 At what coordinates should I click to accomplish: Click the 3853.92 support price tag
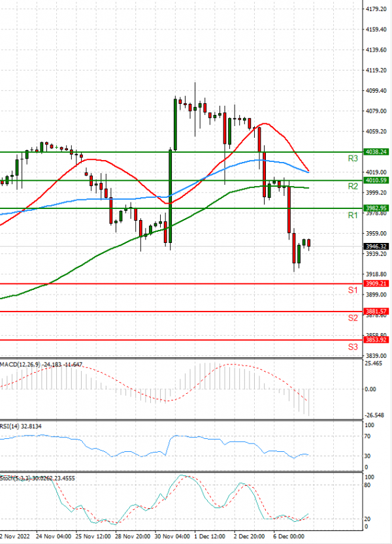click(376, 340)
